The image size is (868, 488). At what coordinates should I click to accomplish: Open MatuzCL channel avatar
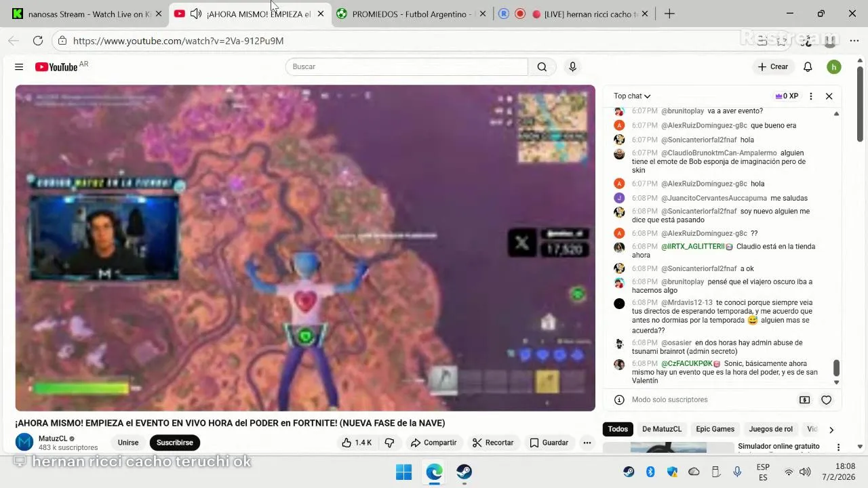(x=24, y=443)
